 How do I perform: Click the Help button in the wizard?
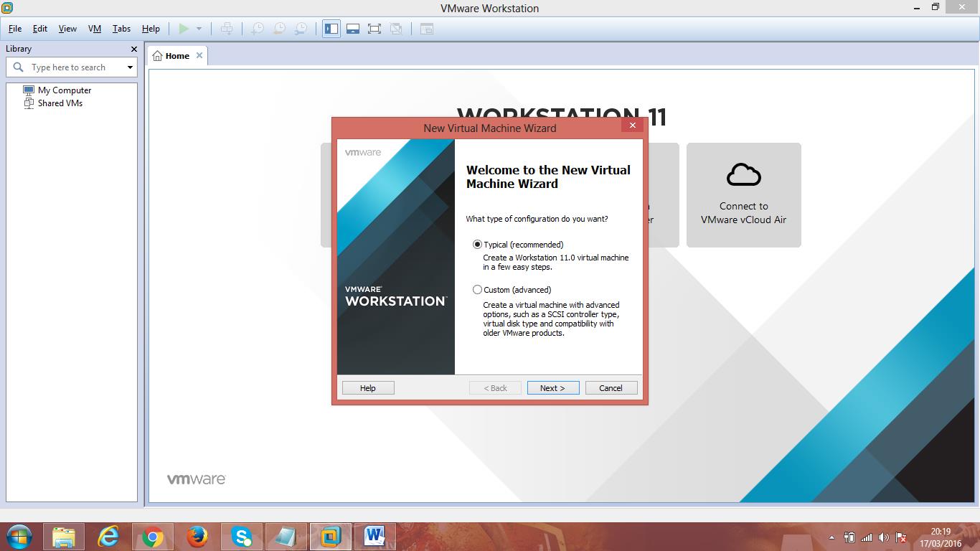[x=367, y=387]
